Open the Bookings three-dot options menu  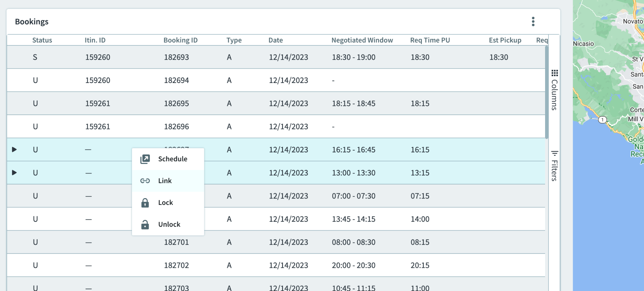point(533,22)
